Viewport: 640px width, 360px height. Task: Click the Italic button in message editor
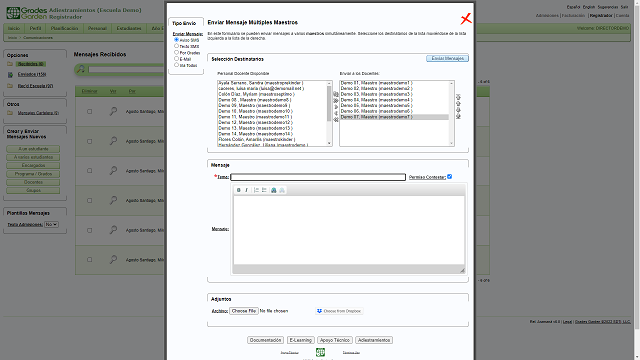point(247,190)
